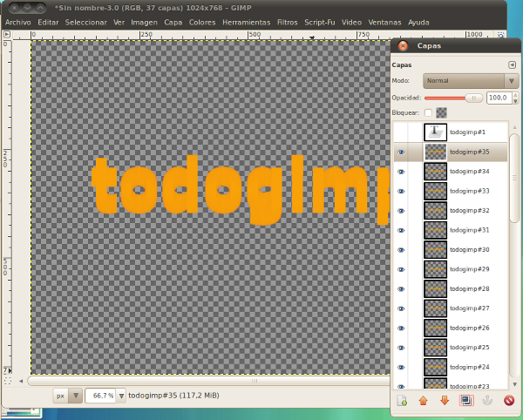Toggle quick mask at canvas bottom-left corner
The image size is (523, 420).
coord(8,381)
